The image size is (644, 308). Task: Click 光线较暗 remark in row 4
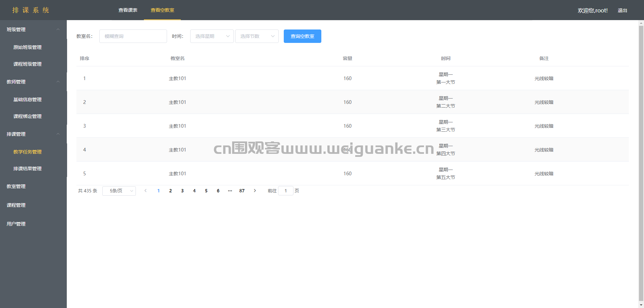coord(544,150)
